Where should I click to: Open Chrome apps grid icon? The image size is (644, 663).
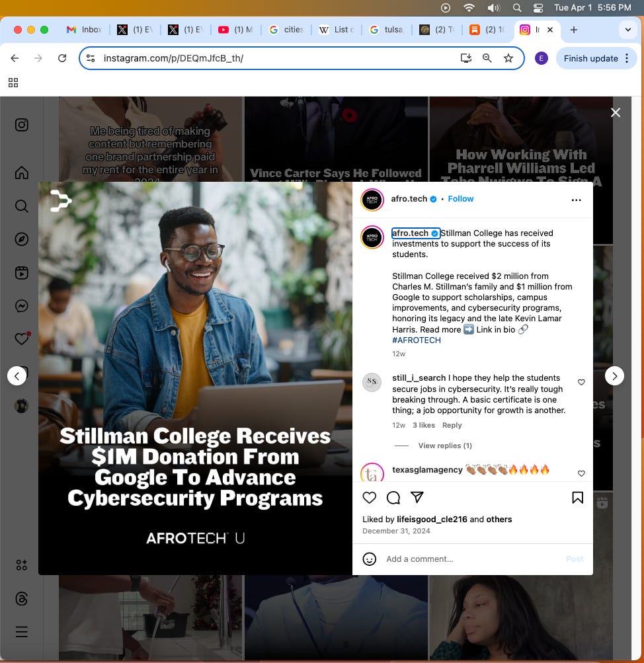(13, 83)
